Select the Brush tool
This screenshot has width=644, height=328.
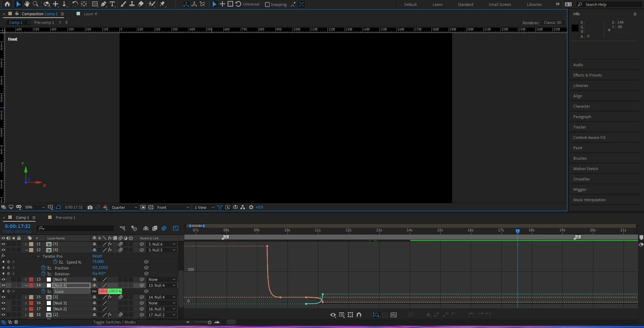tap(123, 4)
